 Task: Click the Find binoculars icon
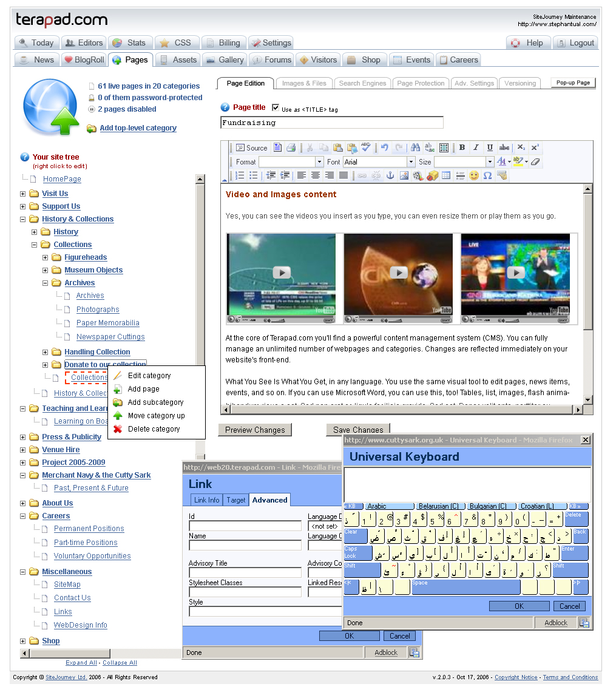click(415, 147)
